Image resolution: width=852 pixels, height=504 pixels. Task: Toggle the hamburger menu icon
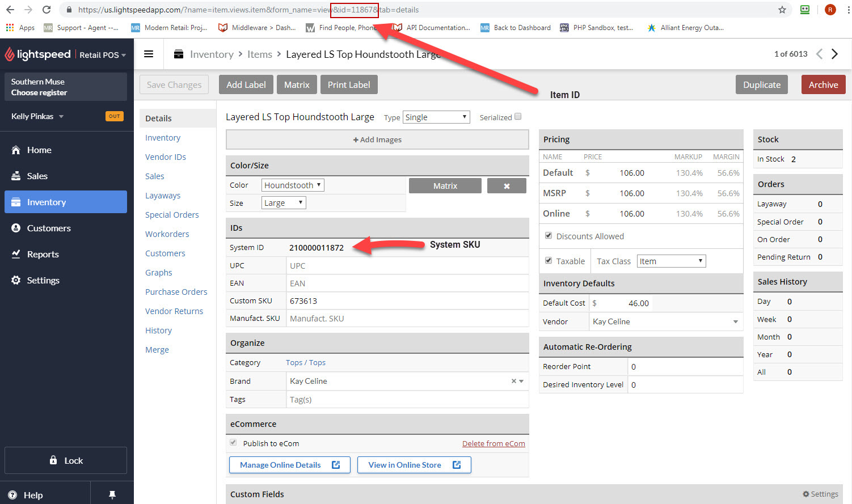point(149,54)
